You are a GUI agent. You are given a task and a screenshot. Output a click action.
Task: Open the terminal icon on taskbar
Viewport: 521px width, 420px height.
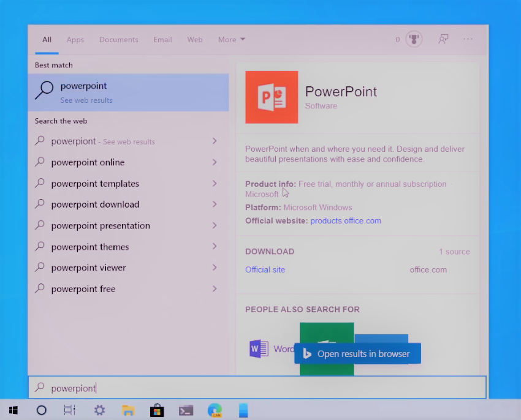tap(186, 410)
